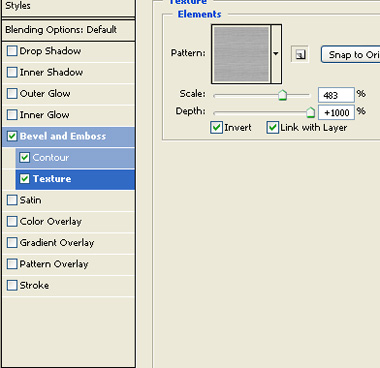Click the Depth percentage field showing +1000
This screenshot has width=380, height=368.
click(x=336, y=113)
